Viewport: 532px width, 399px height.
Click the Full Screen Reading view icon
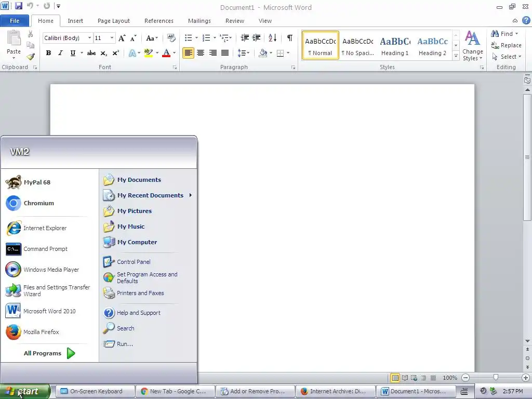(x=405, y=378)
